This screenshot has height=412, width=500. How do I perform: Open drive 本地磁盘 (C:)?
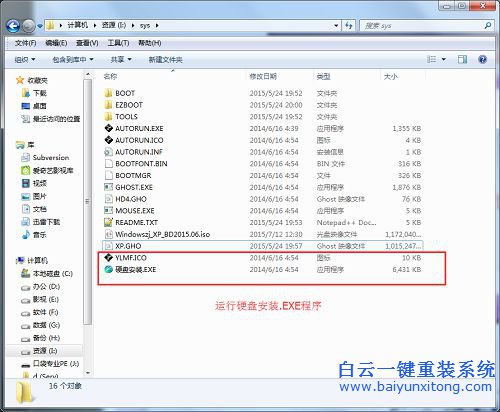tap(47, 273)
